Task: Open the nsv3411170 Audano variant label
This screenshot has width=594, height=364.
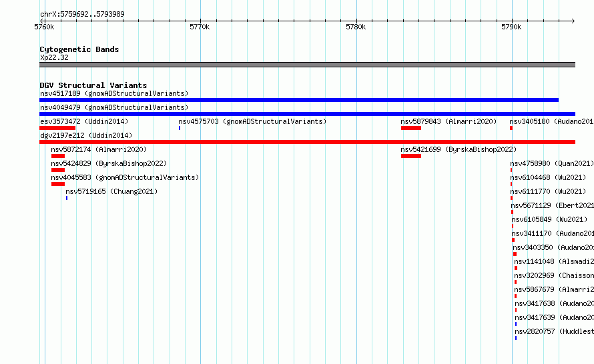Action: 553,233
